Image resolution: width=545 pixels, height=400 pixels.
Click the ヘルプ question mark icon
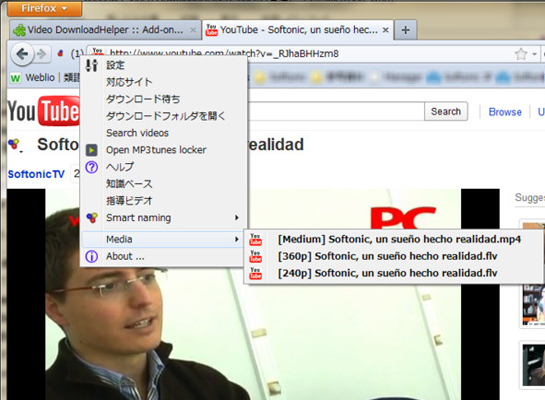coord(92,167)
